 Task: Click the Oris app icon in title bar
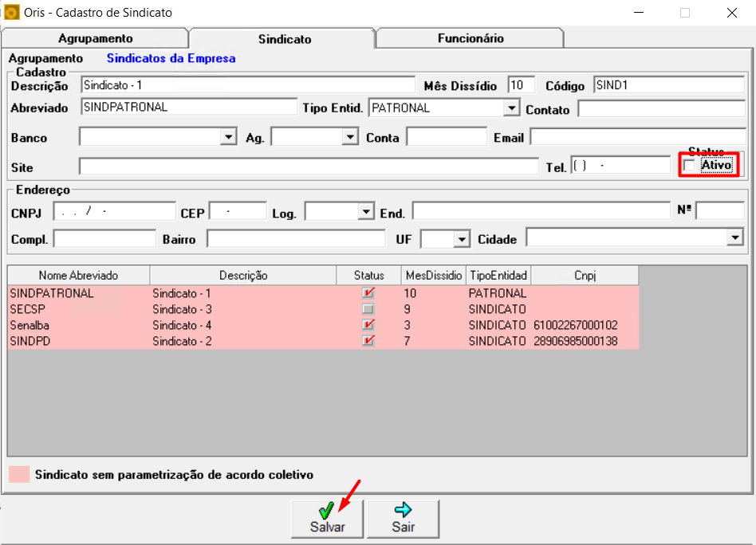pyautogui.click(x=12, y=12)
